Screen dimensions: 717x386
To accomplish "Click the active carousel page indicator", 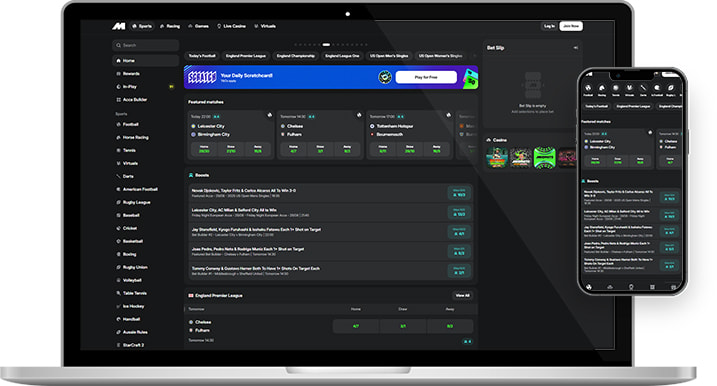I will (326, 45).
